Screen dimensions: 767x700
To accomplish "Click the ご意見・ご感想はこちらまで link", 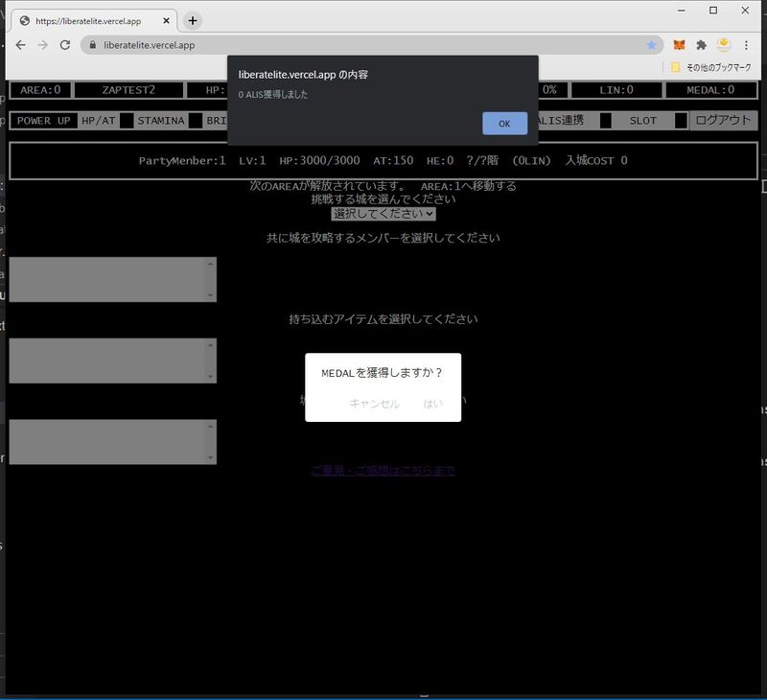I will [383, 471].
